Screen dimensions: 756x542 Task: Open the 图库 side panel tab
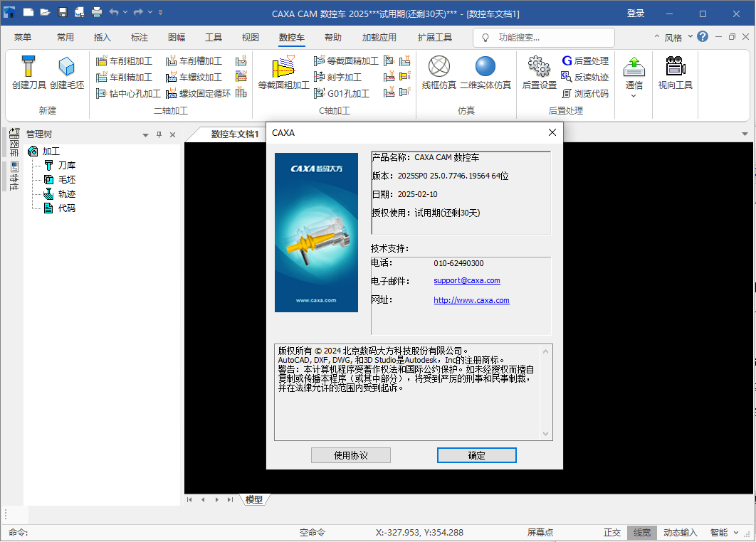pos(14,142)
